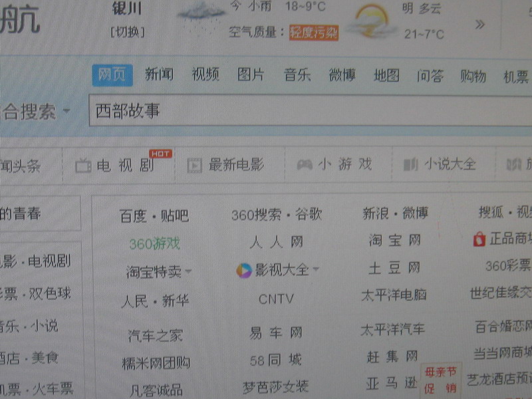
Task: Choose the 图片 search tab
Action: tap(251, 75)
